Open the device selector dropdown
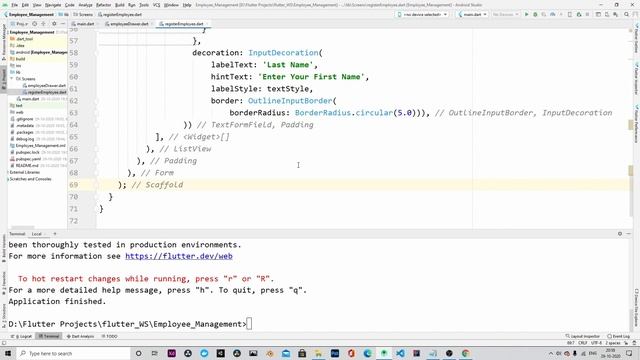This screenshot has width=640, height=360. [422, 14]
